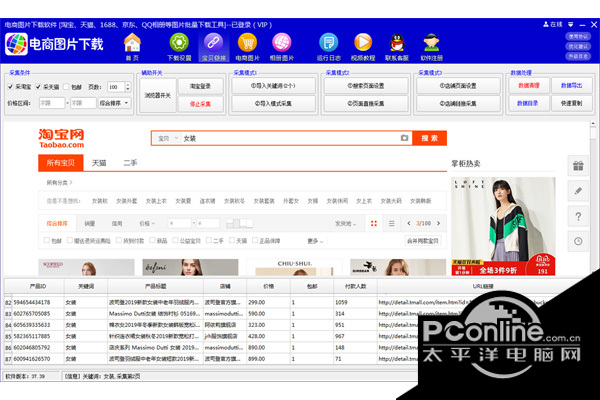
Task: Switch to list view icon
Action: point(391,223)
